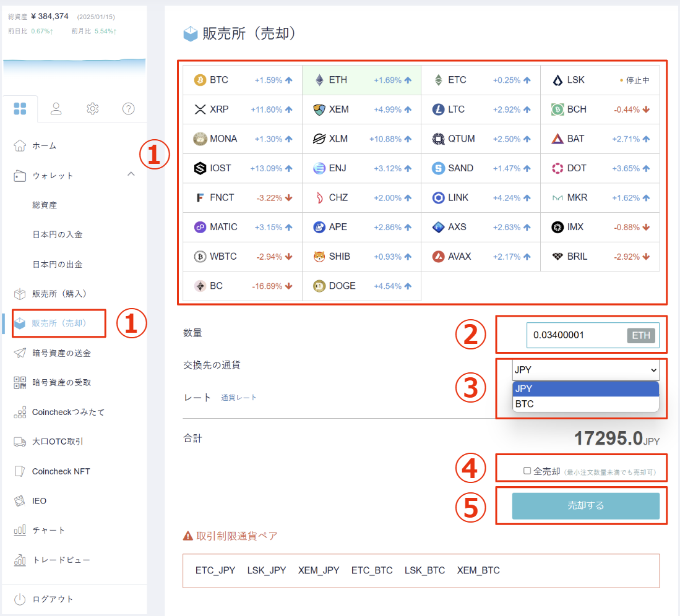Collapse the ウォレット menu chevron
The image size is (680, 616).
(131, 174)
